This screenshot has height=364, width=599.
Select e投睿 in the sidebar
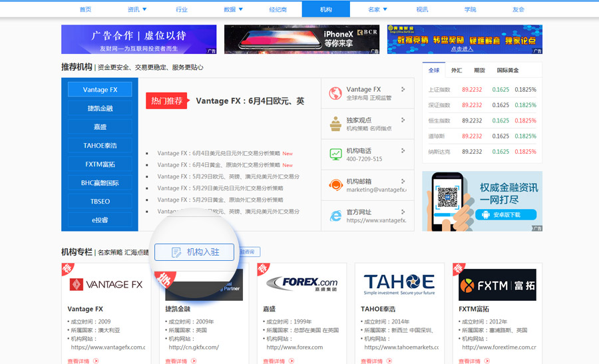100,220
